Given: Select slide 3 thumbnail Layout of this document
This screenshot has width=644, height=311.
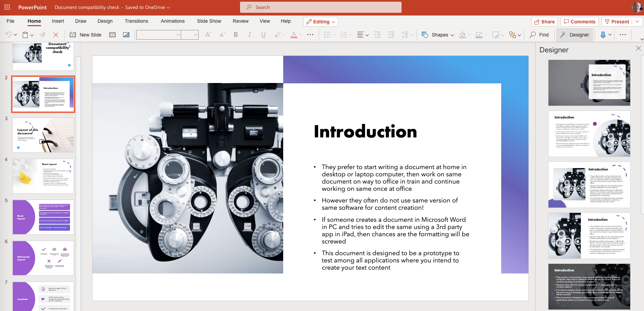Looking at the screenshot, I should (x=43, y=135).
